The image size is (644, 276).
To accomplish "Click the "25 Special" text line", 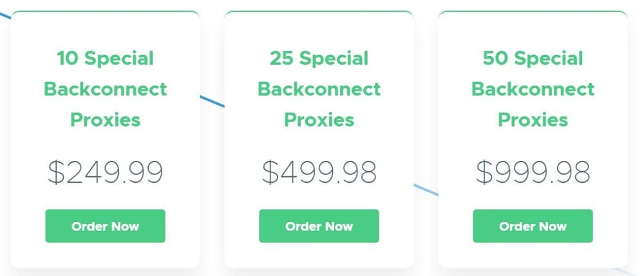I will tap(319, 59).
